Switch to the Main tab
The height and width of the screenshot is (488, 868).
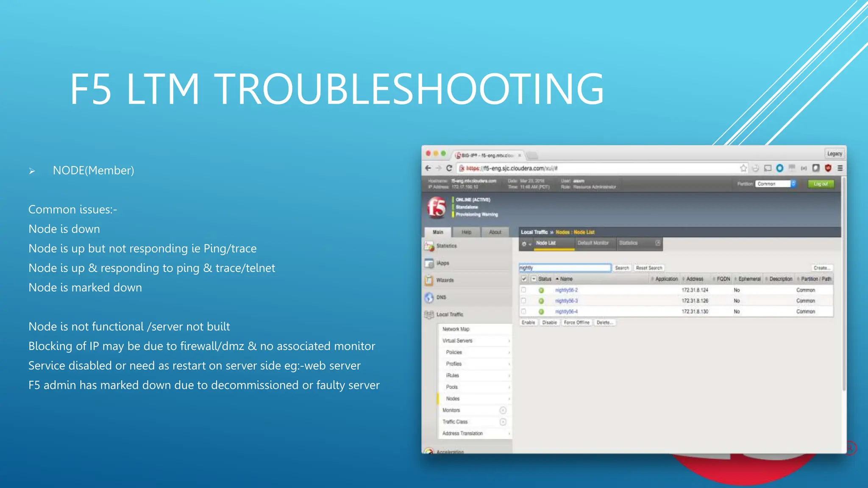[438, 232]
